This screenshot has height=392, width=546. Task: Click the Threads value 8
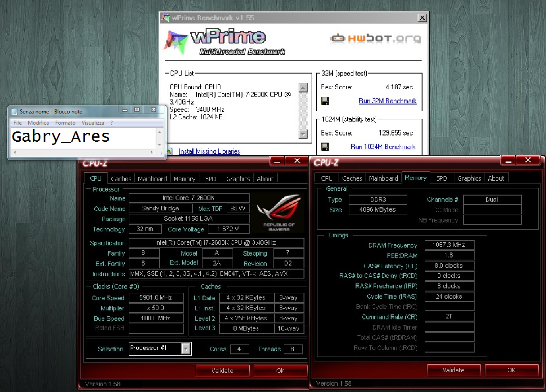[293, 349]
